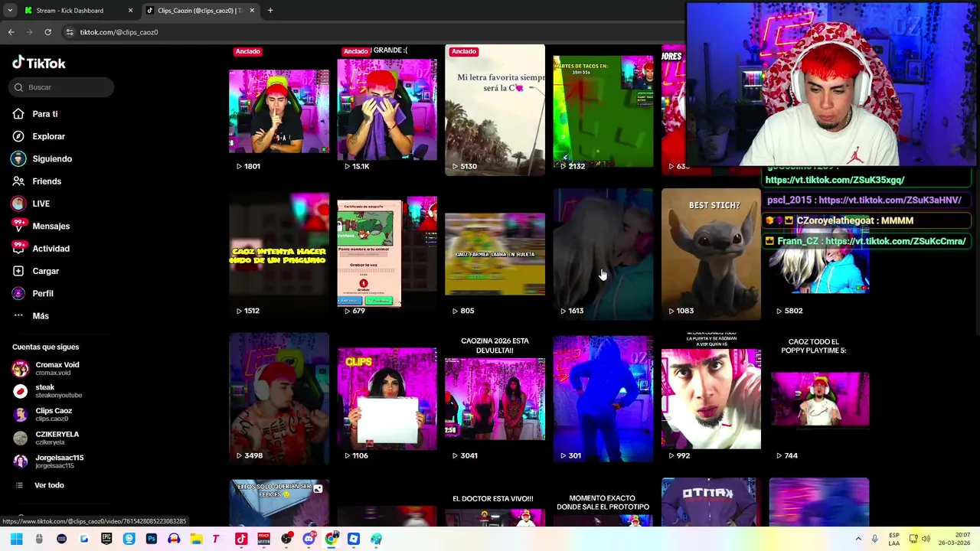Click ESP LAA language indicator
980x551 pixels.
point(894,539)
